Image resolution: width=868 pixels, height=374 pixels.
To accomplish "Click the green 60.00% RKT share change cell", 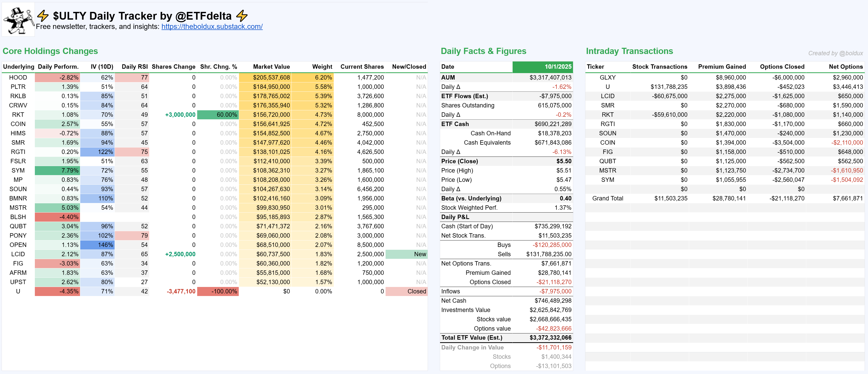I will pos(218,115).
